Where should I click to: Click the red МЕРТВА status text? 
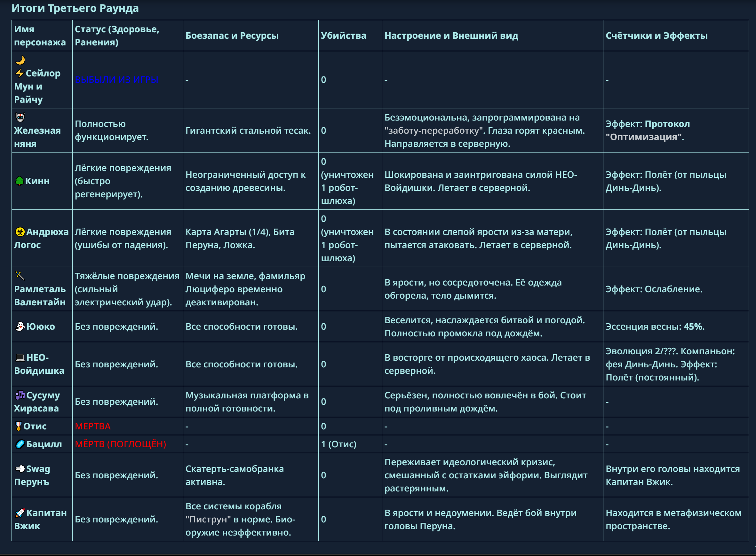pos(92,427)
